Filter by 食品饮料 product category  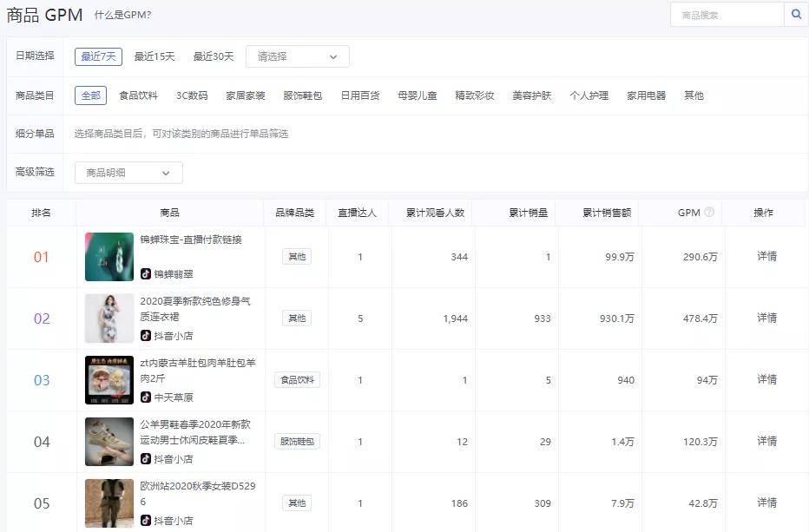(138, 95)
